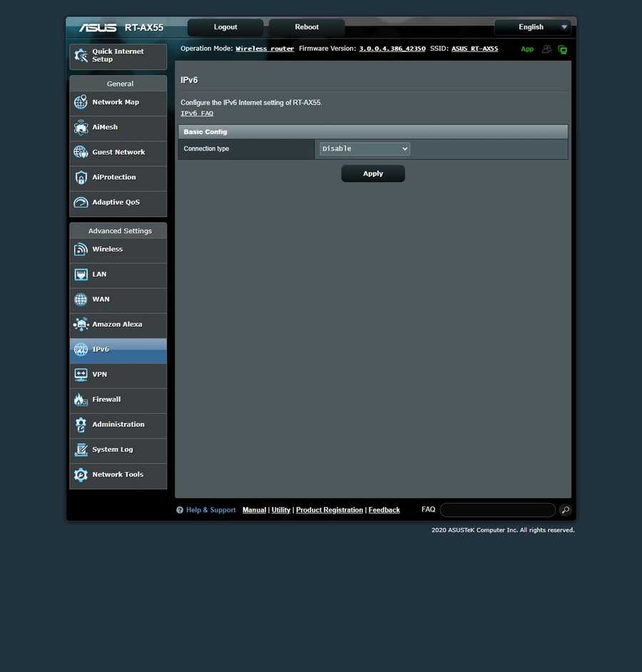Open the Administration menu item
642x672 pixels.
pos(118,424)
